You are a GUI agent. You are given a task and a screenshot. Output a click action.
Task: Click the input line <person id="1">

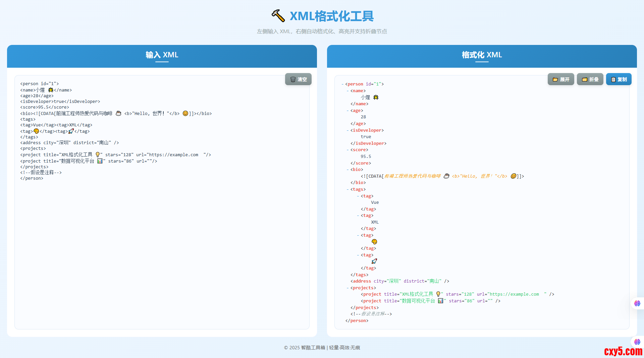[x=40, y=84]
